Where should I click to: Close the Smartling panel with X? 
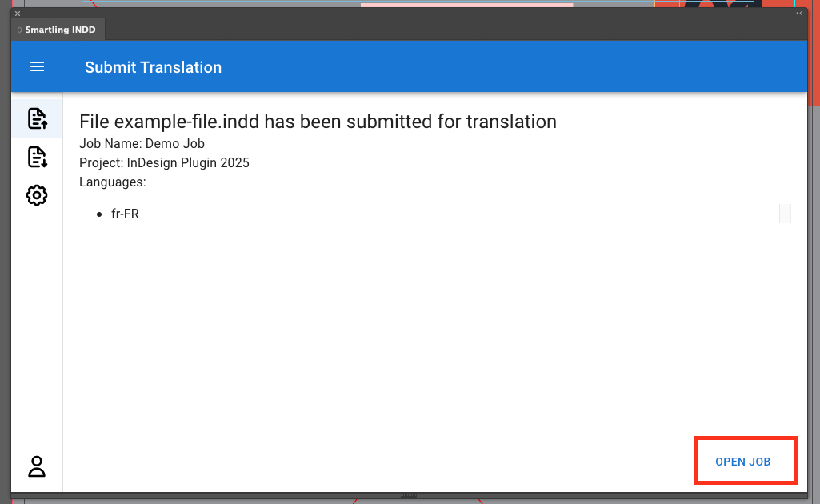click(18, 14)
